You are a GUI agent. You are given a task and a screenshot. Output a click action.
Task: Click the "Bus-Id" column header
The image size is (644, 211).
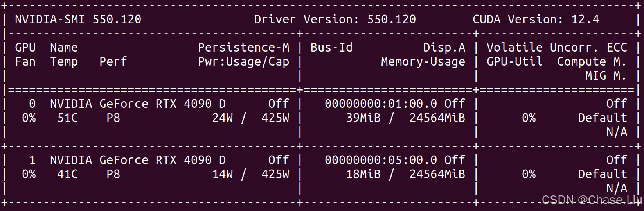pyautogui.click(x=331, y=47)
